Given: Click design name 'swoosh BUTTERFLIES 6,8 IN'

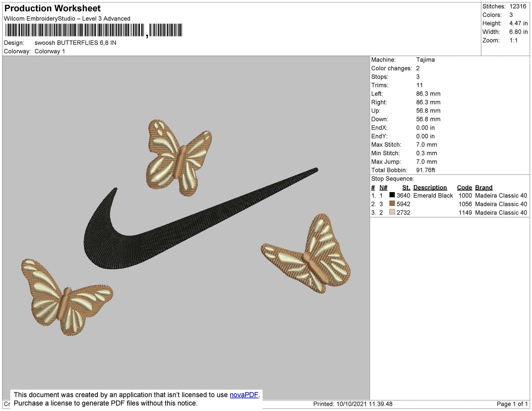Looking at the screenshot, I should click(75, 43).
